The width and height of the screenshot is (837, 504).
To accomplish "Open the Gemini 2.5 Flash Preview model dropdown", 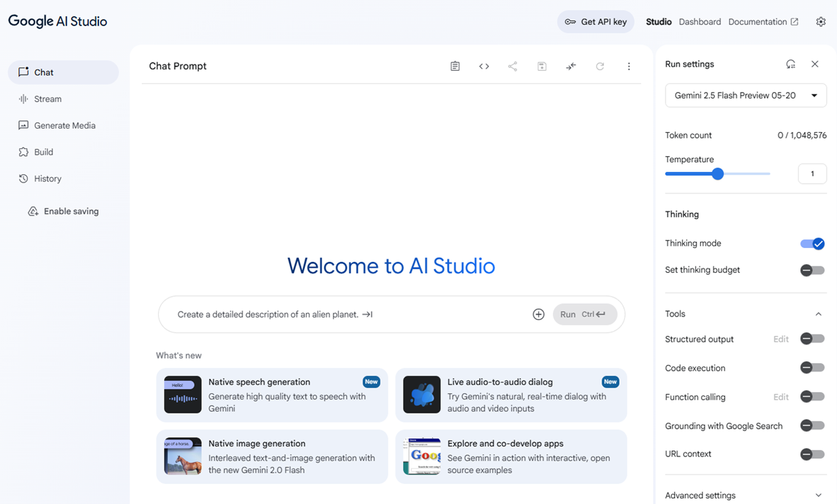I will click(x=746, y=95).
